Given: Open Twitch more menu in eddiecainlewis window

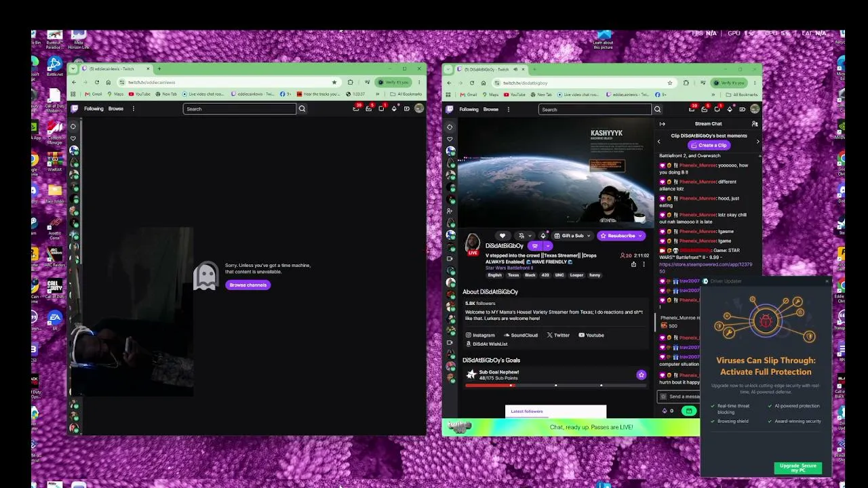Looking at the screenshot, I should coord(133,108).
